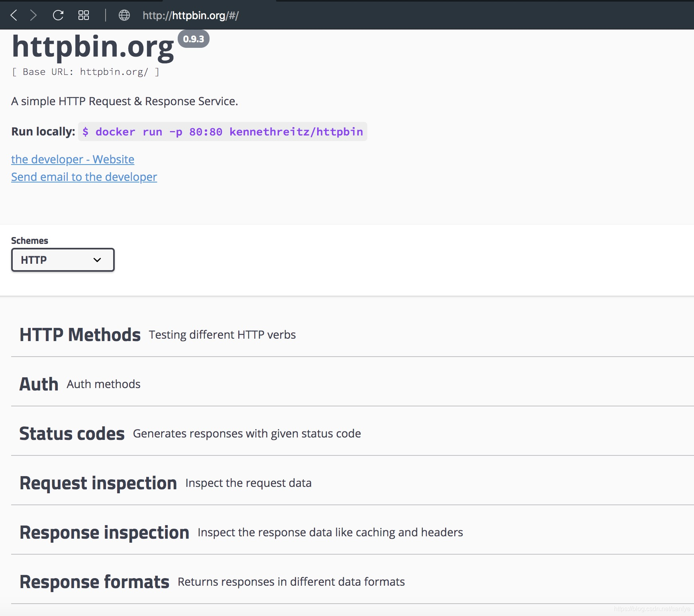Click the 'Schemes' label
694x616 pixels.
(x=29, y=241)
